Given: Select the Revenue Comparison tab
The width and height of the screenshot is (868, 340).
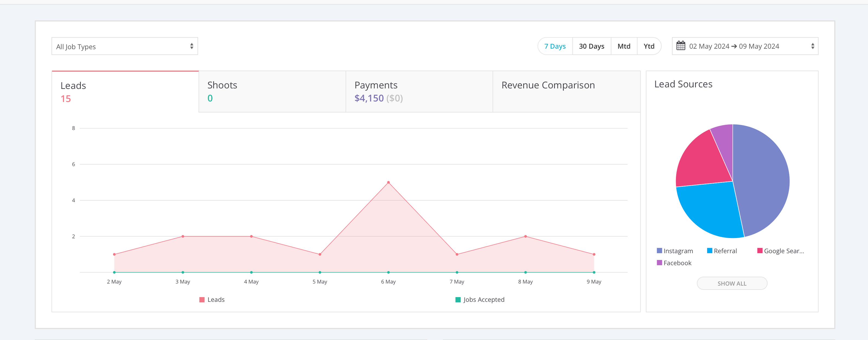Looking at the screenshot, I should coord(566,91).
